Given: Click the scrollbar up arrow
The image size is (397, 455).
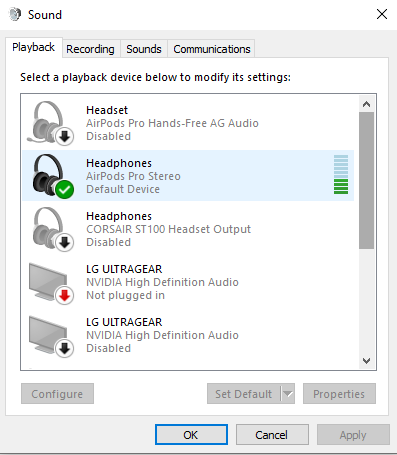Looking at the screenshot, I should tap(367, 104).
